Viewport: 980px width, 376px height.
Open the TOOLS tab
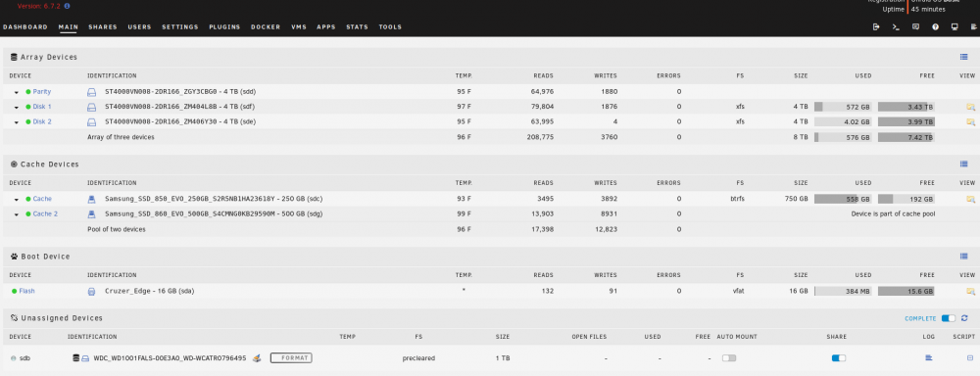click(390, 26)
